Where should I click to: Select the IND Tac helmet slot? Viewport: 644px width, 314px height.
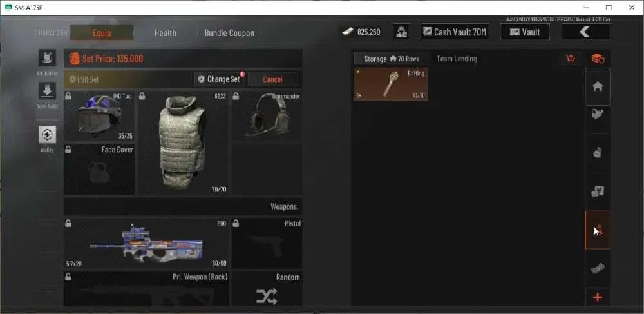click(99, 116)
